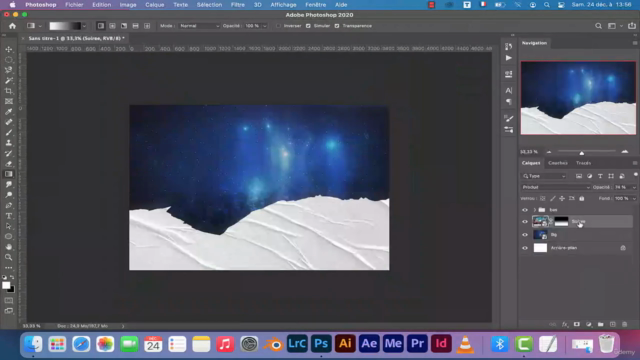Open the Fichier menu
The width and height of the screenshot is (640, 360).
[x=74, y=5]
